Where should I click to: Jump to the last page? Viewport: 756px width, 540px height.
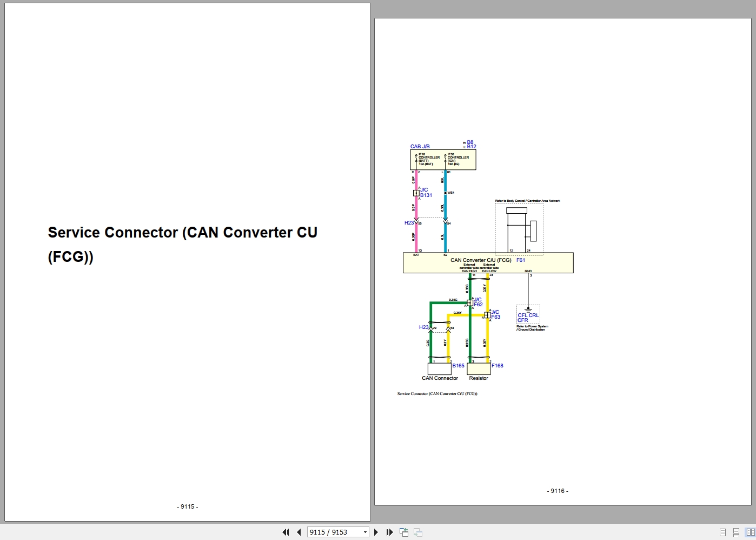point(389,532)
